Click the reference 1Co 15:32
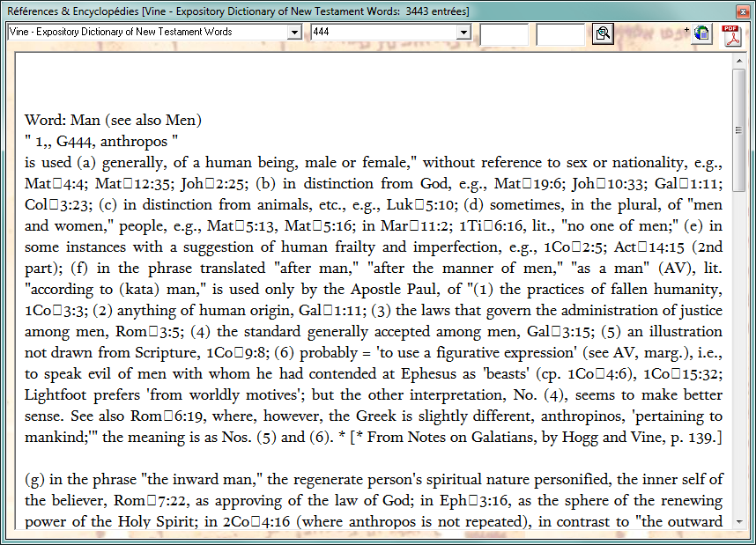Image resolution: width=756 pixels, height=545 pixels. pyautogui.click(x=682, y=374)
